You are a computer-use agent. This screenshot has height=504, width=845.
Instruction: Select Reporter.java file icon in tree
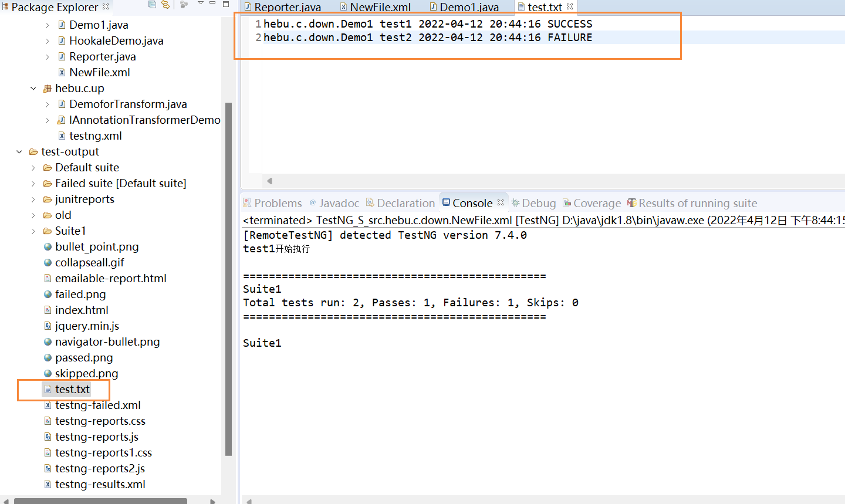62,57
